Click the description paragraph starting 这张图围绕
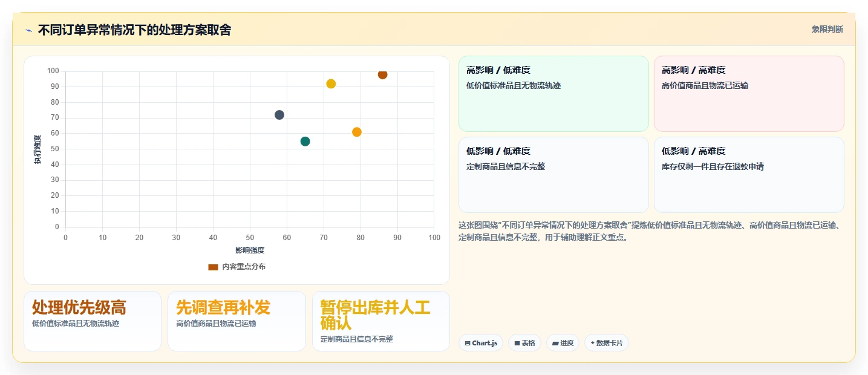 click(x=650, y=231)
